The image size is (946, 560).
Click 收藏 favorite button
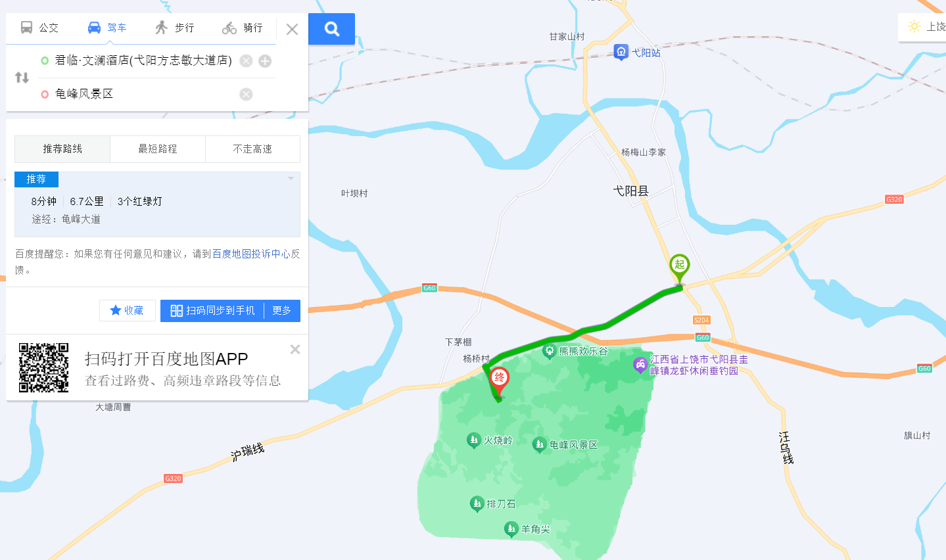coord(127,310)
